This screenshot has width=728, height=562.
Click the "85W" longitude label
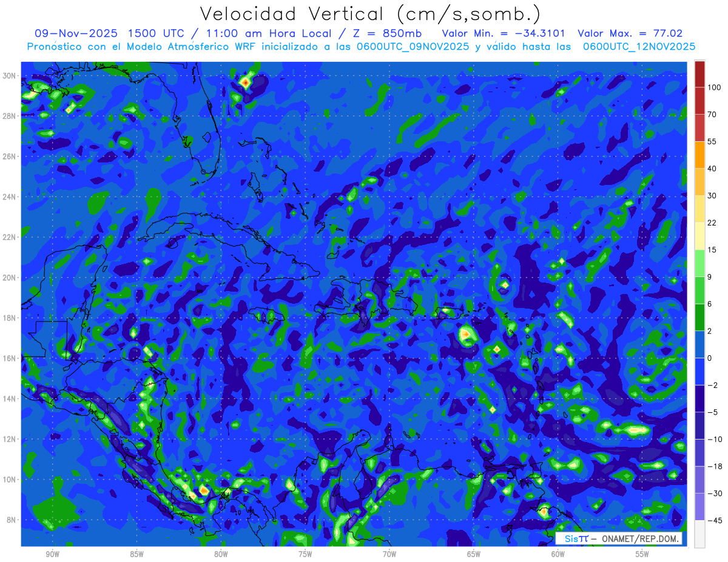pyautogui.click(x=136, y=554)
